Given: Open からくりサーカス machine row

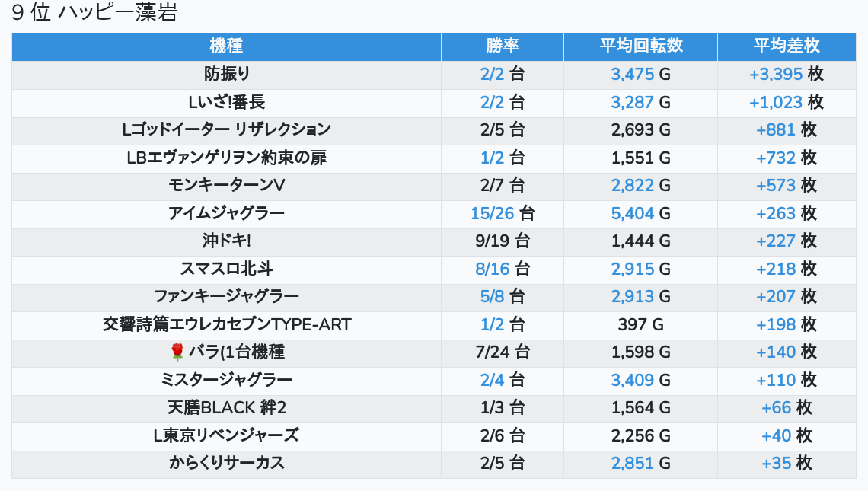Looking at the screenshot, I should (x=226, y=464).
